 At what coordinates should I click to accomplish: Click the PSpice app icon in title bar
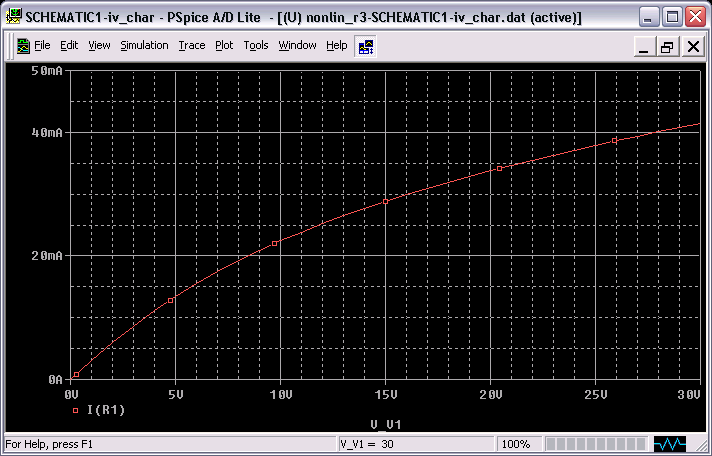click(15, 17)
